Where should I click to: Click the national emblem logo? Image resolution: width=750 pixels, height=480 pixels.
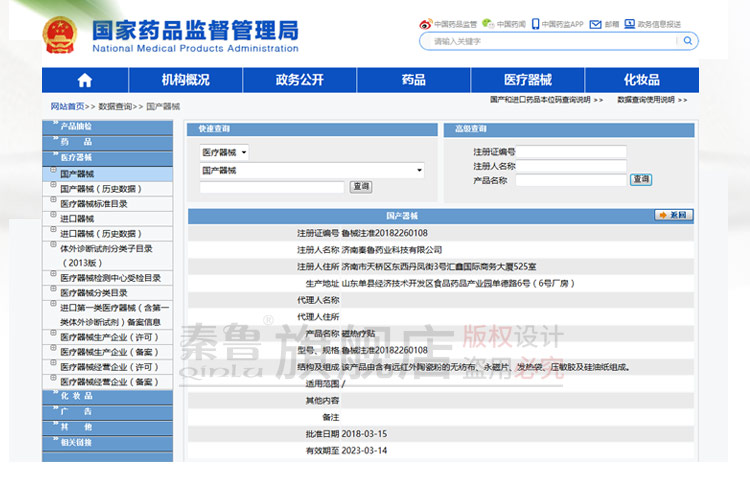coord(59,34)
